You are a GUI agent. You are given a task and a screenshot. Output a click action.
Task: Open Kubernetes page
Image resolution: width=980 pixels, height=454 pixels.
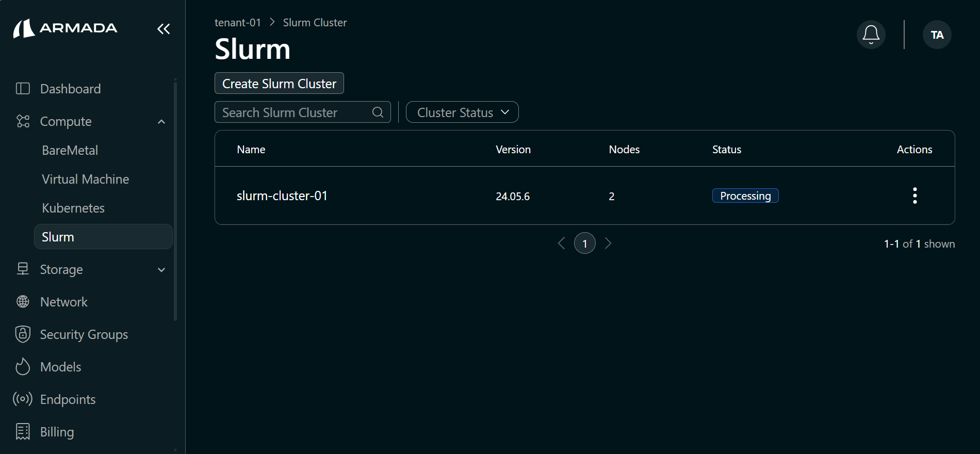(73, 208)
